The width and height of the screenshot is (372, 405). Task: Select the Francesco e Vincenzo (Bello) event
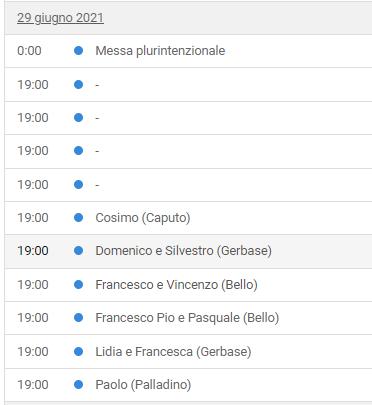[177, 285]
